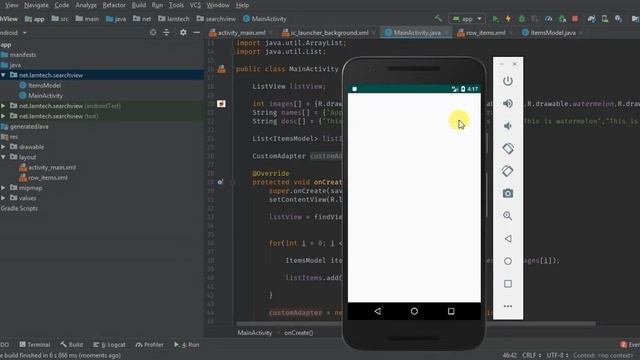Click scroll from source target icon
Image resolution: width=640 pixels, height=360 pixels.
pos(153,32)
